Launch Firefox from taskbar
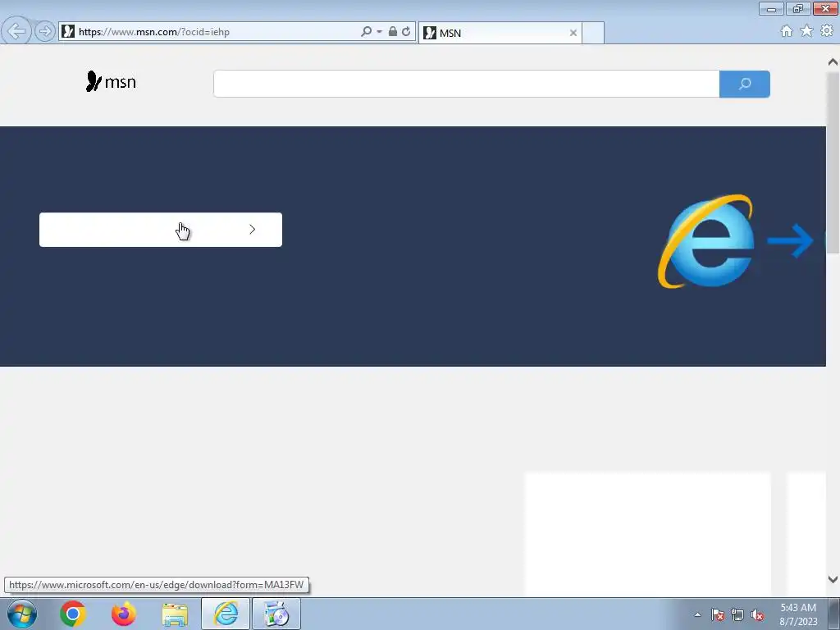Image resolution: width=840 pixels, height=630 pixels. (124, 614)
